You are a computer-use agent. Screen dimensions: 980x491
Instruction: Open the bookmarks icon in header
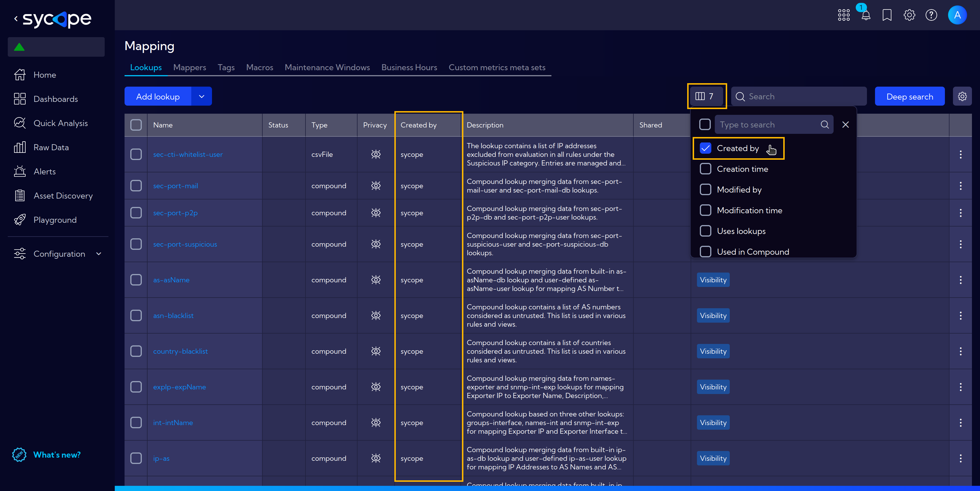tap(887, 15)
